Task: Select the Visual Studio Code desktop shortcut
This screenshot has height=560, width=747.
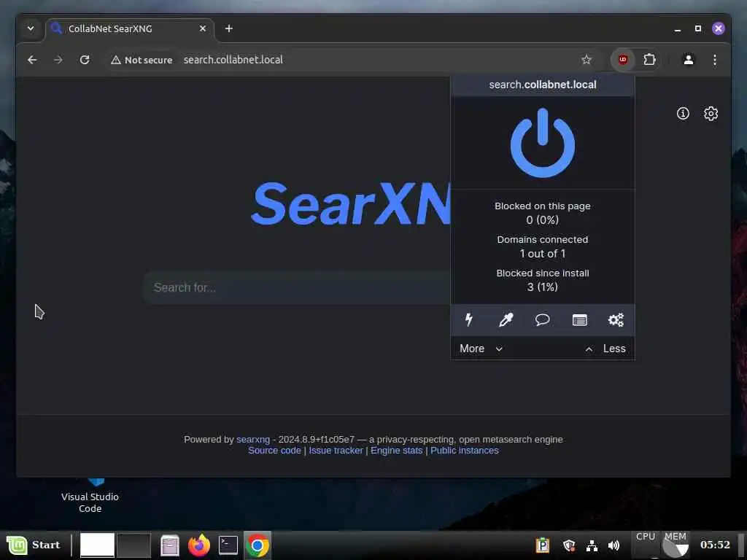Action: pos(90,496)
